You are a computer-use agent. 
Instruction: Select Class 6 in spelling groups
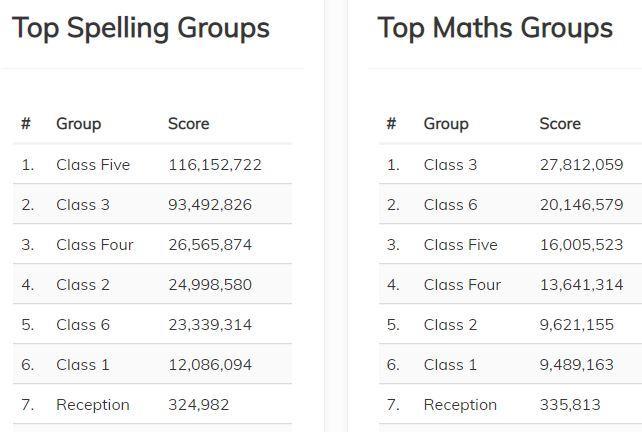click(83, 325)
